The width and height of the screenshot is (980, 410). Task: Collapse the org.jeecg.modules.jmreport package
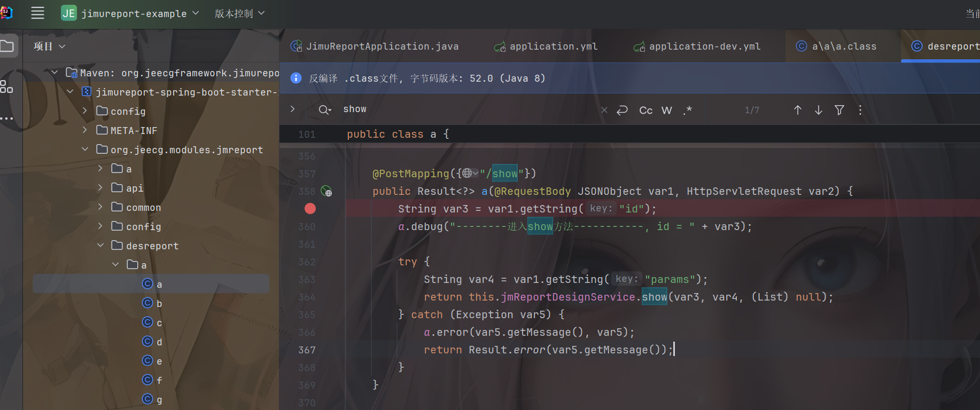85,149
